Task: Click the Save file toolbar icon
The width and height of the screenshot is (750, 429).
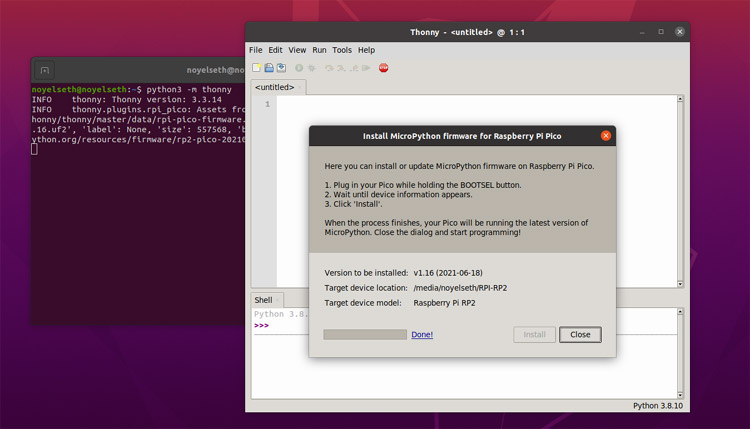Action: pyautogui.click(x=281, y=67)
